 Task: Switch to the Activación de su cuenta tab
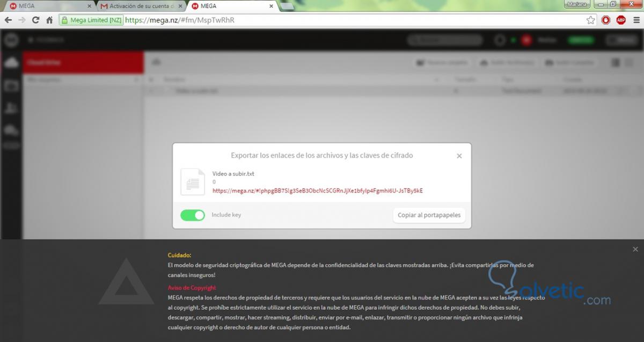141,6
